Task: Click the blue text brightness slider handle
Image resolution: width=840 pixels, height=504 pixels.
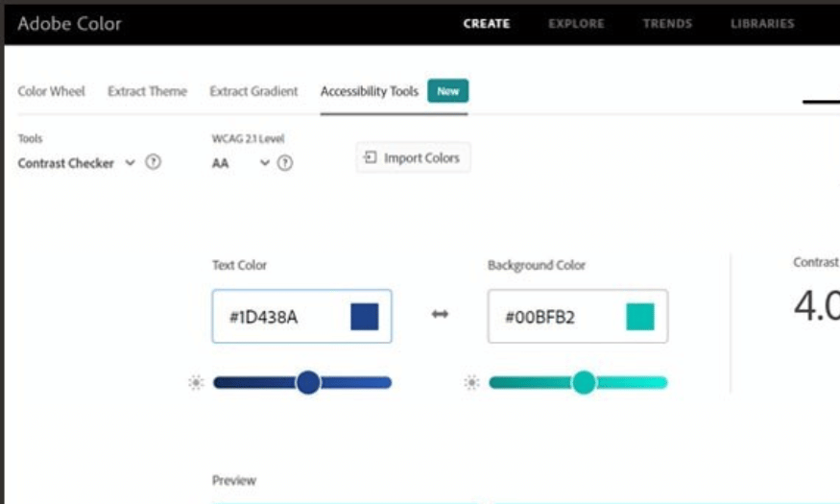Action: (x=308, y=382)
